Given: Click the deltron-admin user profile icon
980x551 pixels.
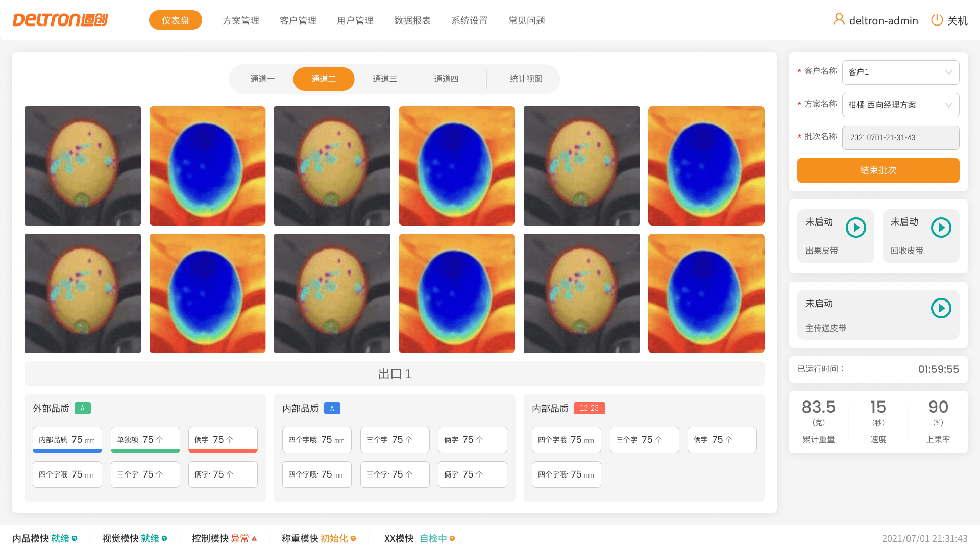Looking at the screenshot, I should tap(839, 19).
